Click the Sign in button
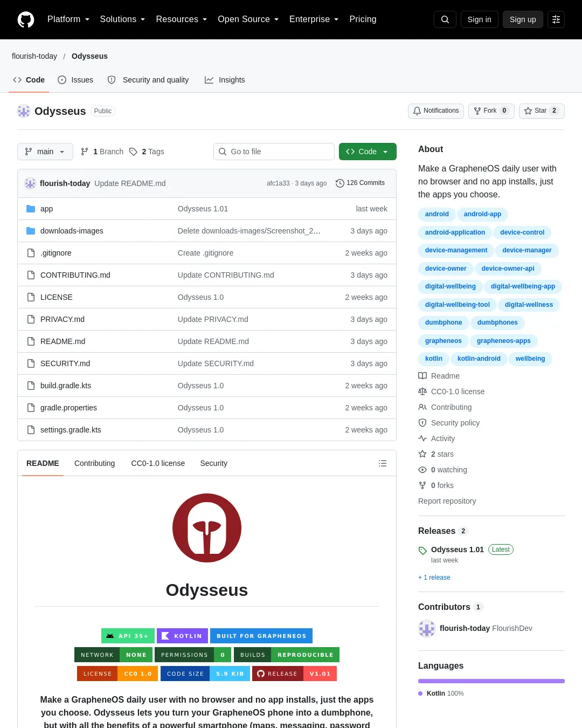The image size is (582, 728). (480, 19)
